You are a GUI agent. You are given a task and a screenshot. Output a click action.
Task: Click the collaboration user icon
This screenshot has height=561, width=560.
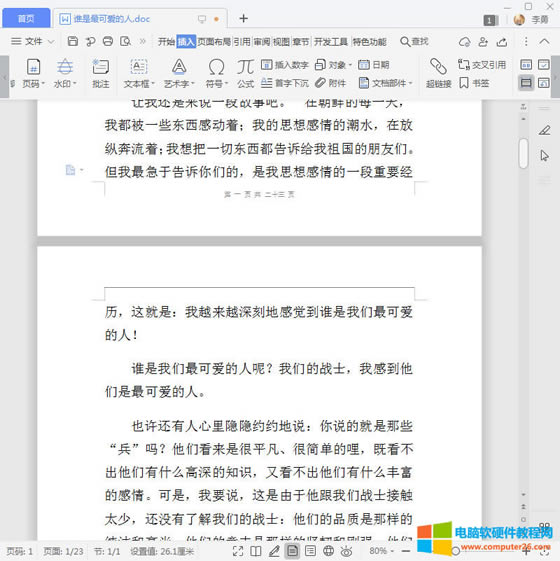coord(483,42)
